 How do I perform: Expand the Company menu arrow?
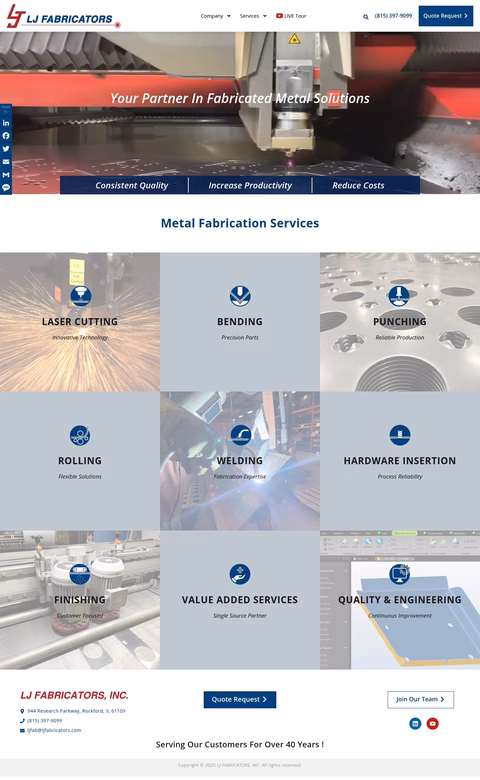click(x=229, y=16)
